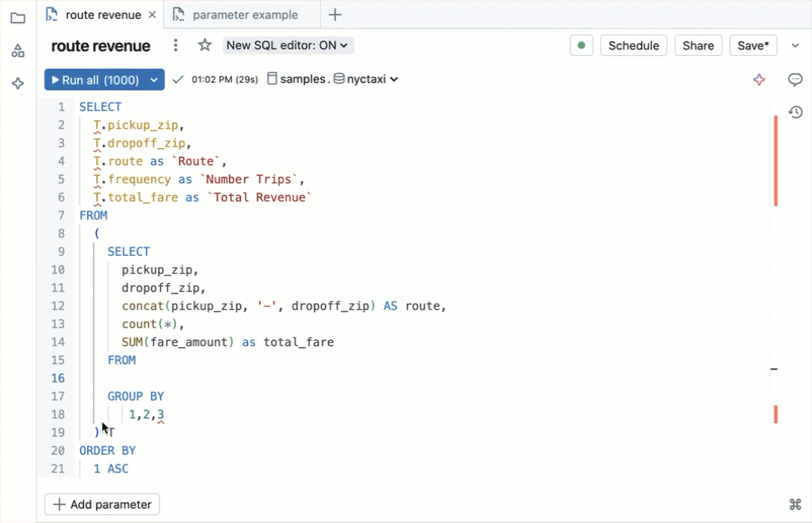Open the workspace folder browser in sidebar
Image resolution: width=812 pixels, height=523 pixels.
point(18,18)
